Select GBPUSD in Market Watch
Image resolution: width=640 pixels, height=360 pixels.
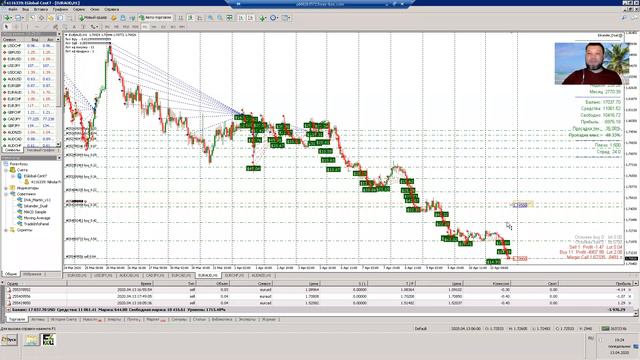click(29, 52)
